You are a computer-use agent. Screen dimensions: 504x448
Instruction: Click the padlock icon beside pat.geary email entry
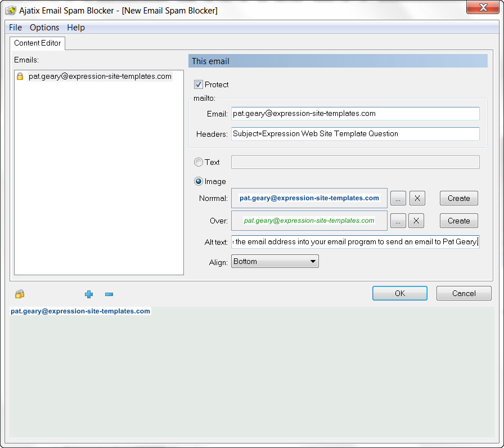(x=20, y=76)
